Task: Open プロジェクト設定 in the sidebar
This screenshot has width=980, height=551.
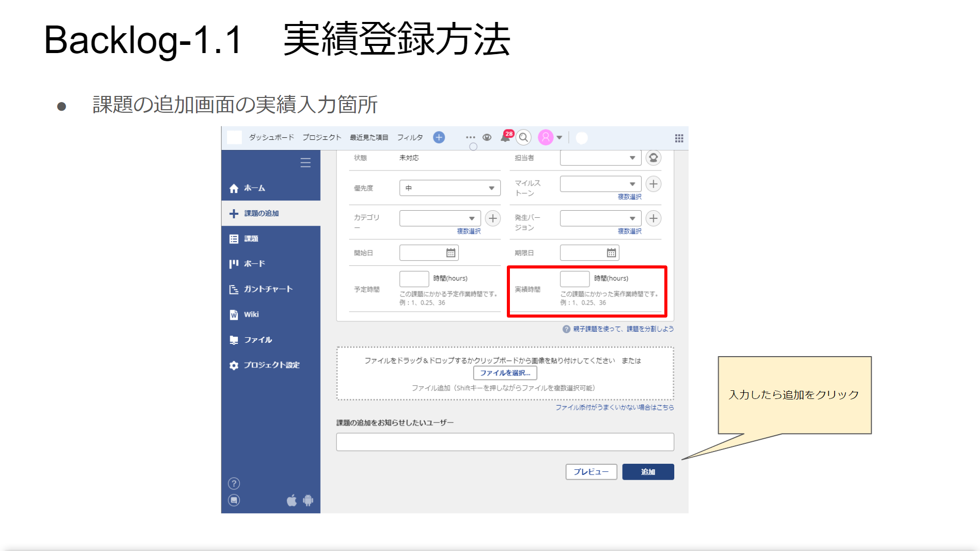Action: pos(271,365)
